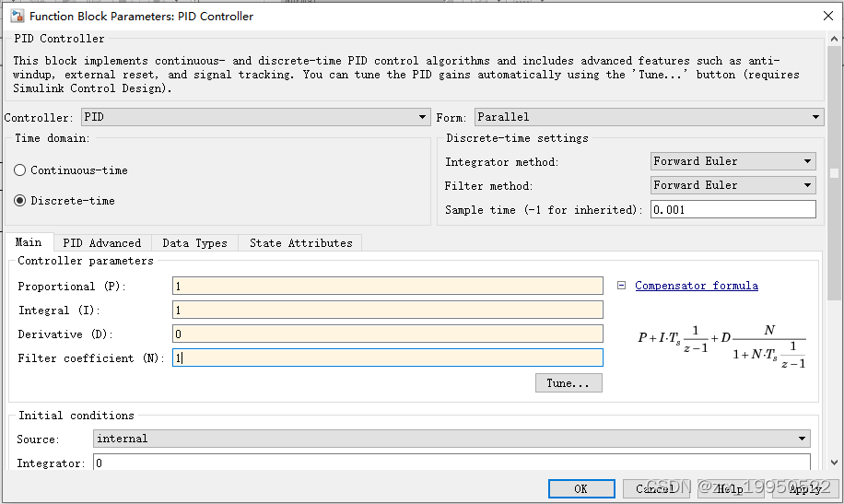Click the Cancel button
Screen dimensions: 844x504
[x=656, y=489]
